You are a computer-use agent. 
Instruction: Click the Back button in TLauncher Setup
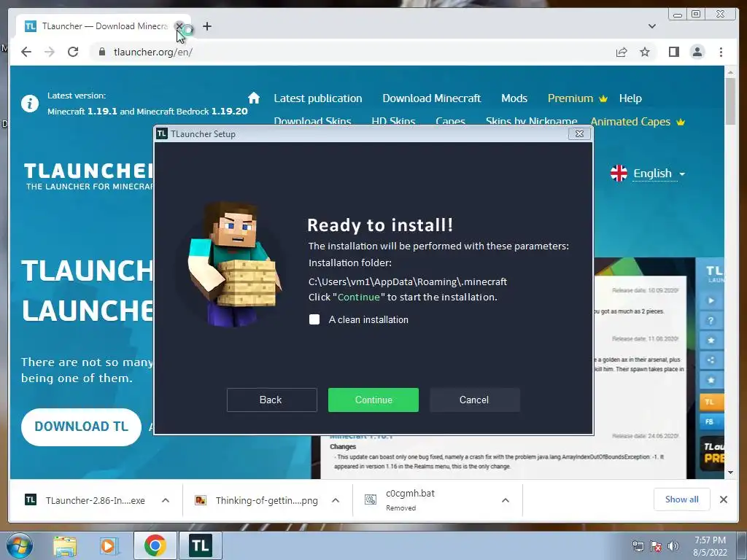tap(271, 400)
